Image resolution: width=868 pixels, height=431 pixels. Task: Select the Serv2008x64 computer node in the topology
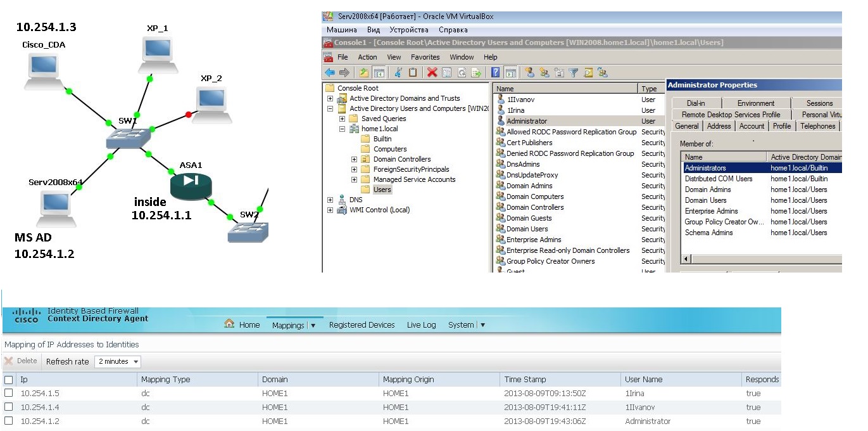click(x=56, y=209)
